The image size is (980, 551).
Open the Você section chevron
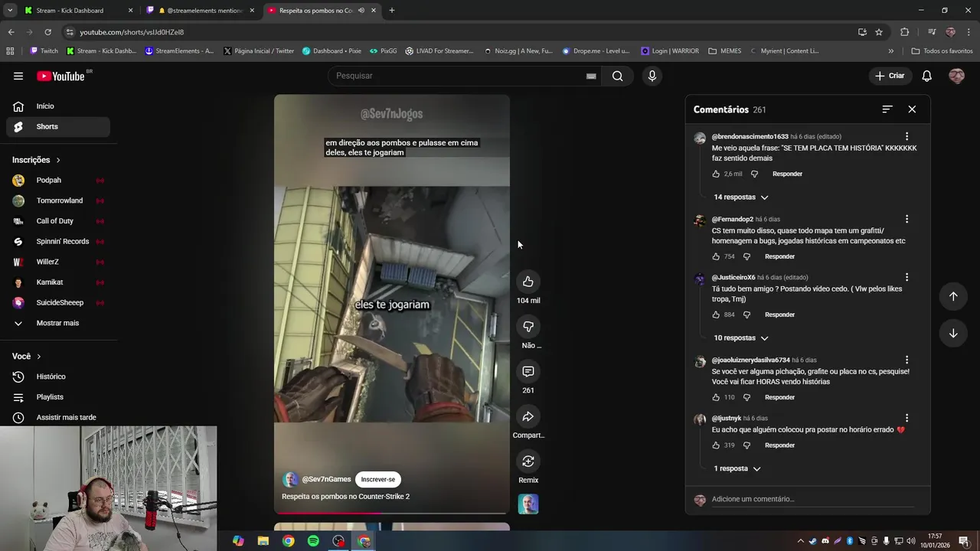tap(38, 357)
